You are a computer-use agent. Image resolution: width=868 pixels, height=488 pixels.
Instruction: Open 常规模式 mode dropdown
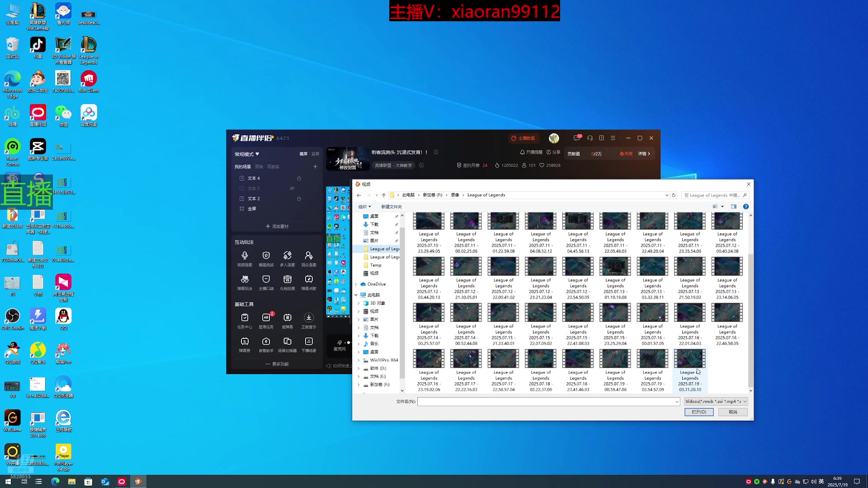click(x=247, y=154)
